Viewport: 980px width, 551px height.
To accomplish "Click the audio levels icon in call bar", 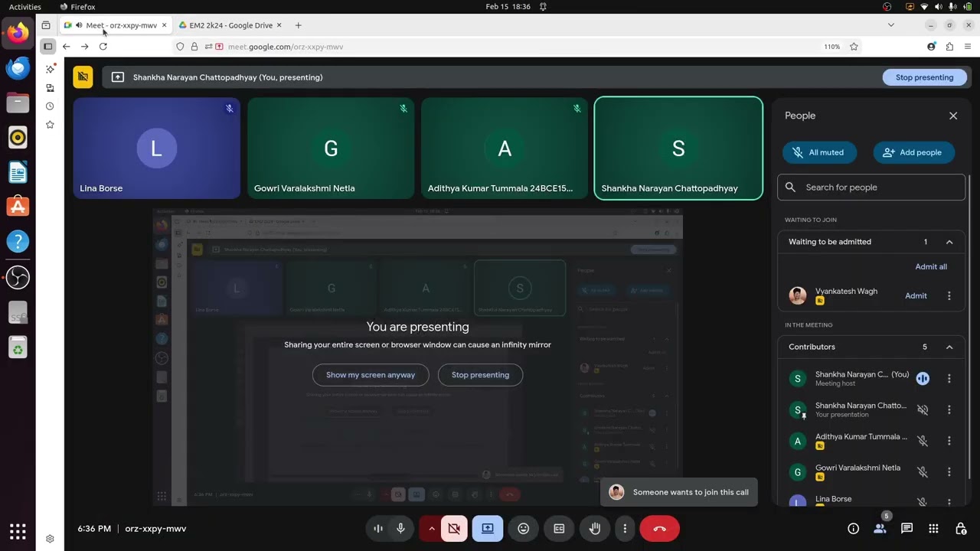I will pyautogui.click(x=377, y=529).
